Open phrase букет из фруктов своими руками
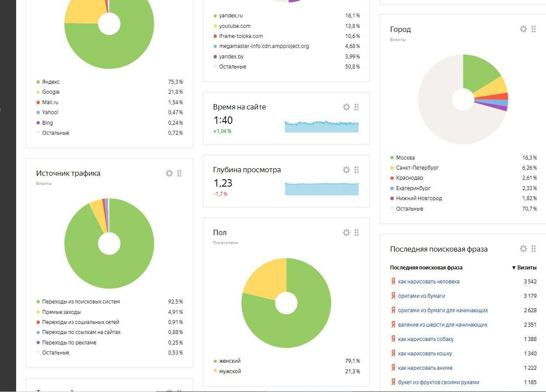Screen dimensions: 546x392 [x=439, y=382]
